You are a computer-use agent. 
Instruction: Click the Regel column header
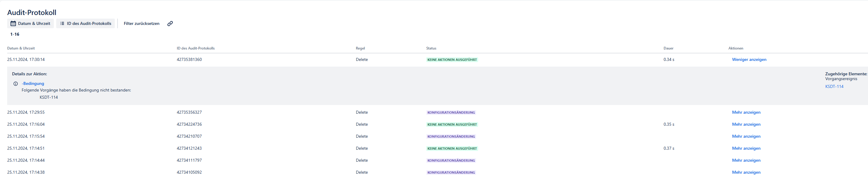click(360, 49)
